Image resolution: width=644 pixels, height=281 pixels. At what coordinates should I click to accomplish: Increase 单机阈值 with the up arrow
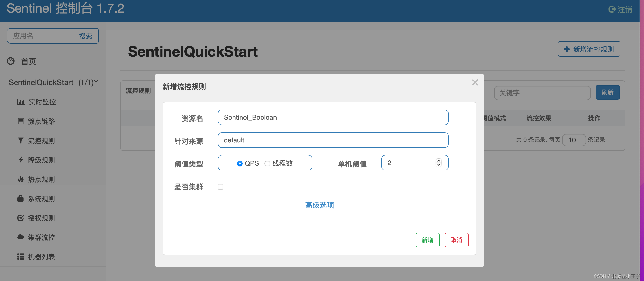[439, 161]
